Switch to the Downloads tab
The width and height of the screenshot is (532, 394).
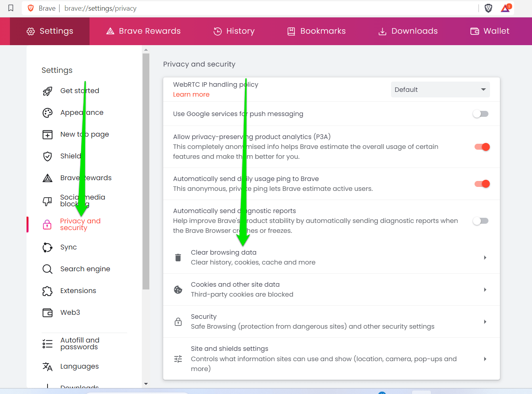pos(408,31)
